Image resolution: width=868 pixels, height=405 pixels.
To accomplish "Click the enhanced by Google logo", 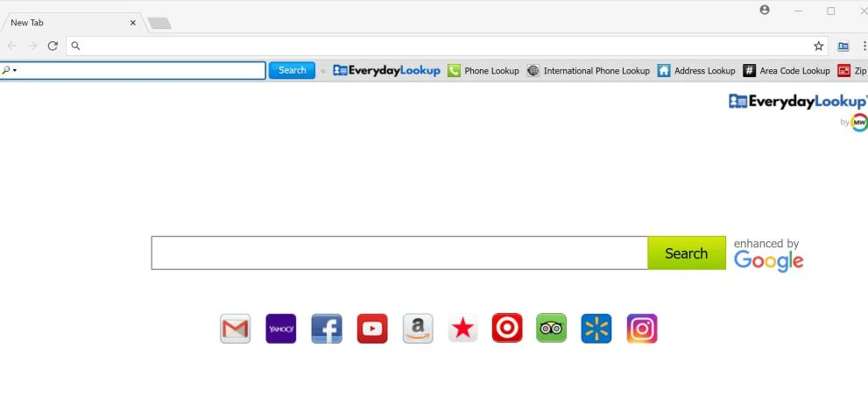I will click(x=768, y=255).
